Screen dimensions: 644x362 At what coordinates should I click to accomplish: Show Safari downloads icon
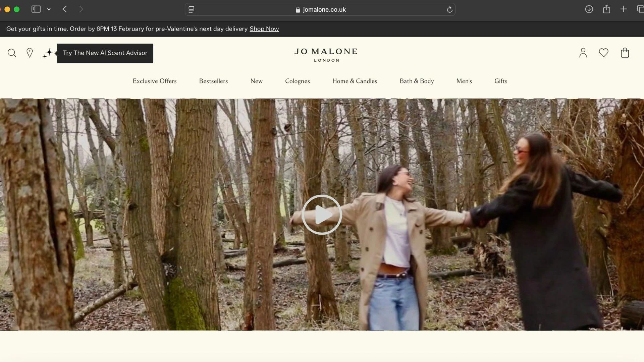tap(589, 9)
